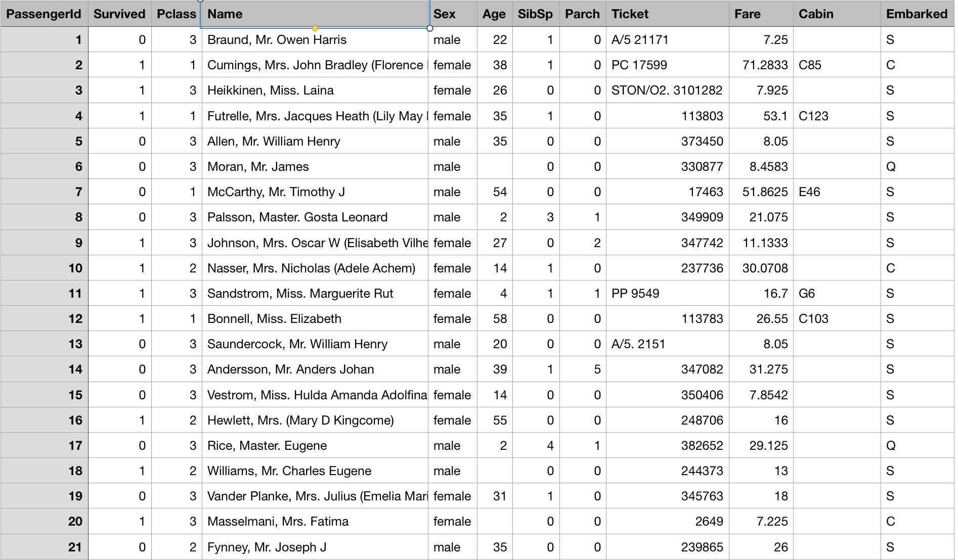
Task: Select Andersson, Mr. Anders Johan cell
Action: pyautogui.click(x=315, y=369)
